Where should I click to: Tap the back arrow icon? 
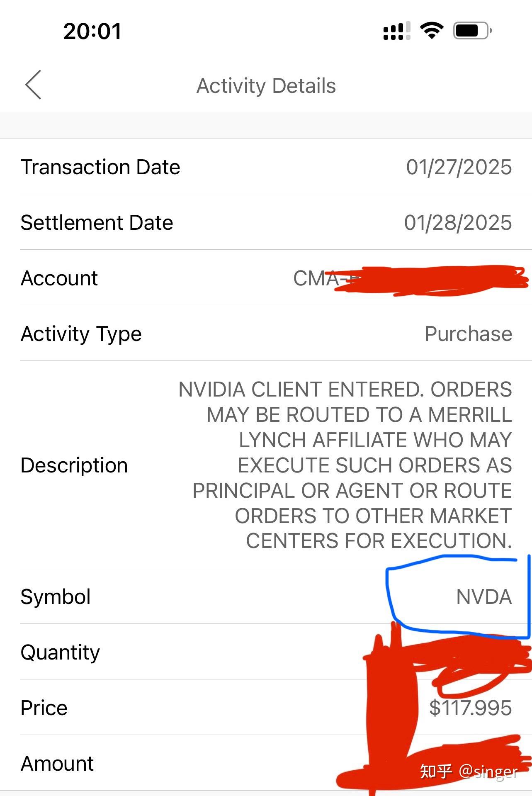pos(33,85)
